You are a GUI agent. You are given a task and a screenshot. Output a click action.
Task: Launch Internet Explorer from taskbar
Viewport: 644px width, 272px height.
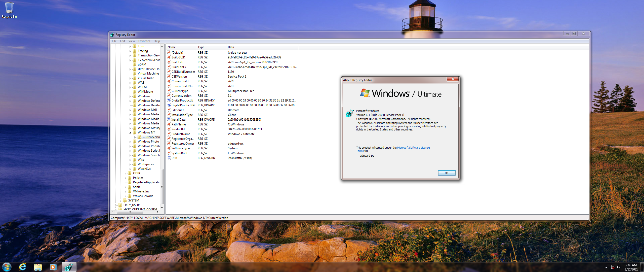22,267
